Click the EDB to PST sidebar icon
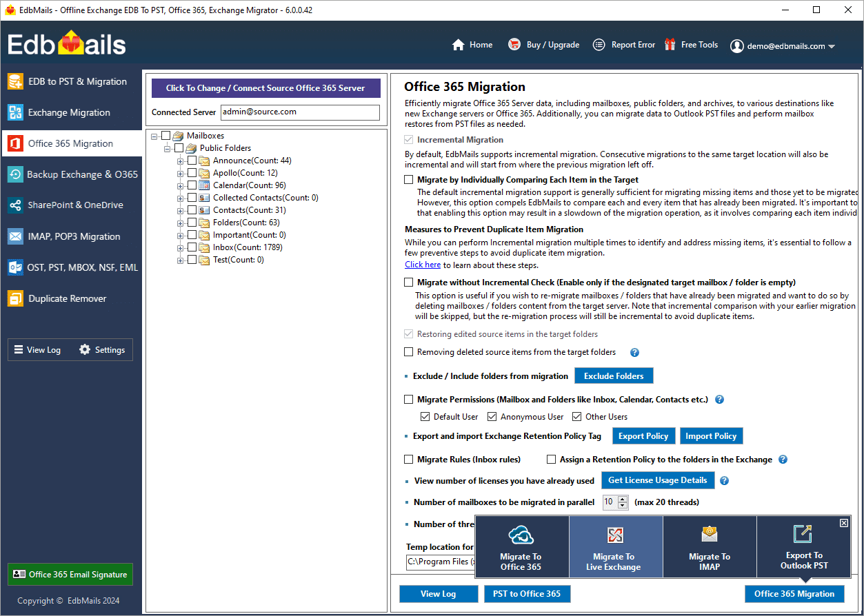Image resolution: width=864 pixels, height=616 pixels. coord(15,81)
